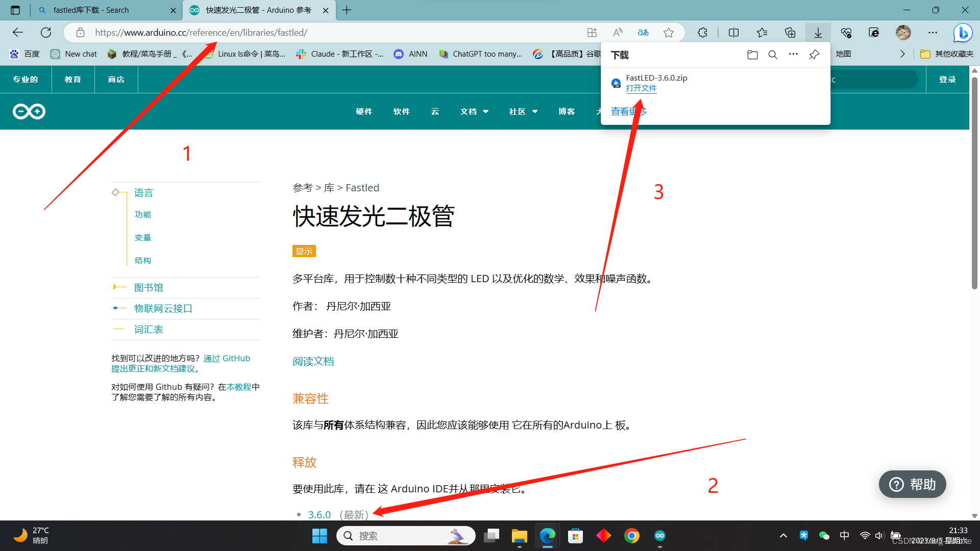Click the 3.6.0 release version link
Viewport: 980px width, 551px height.
[320, 514]
